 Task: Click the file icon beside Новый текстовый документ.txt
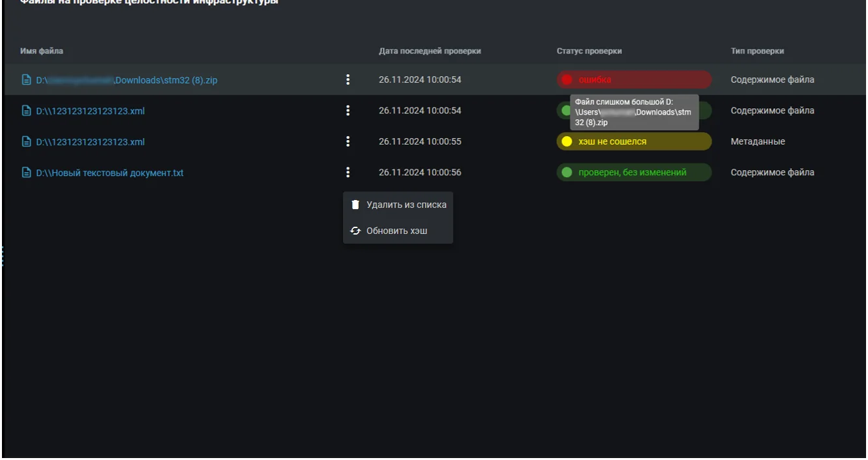pos(27,173)
